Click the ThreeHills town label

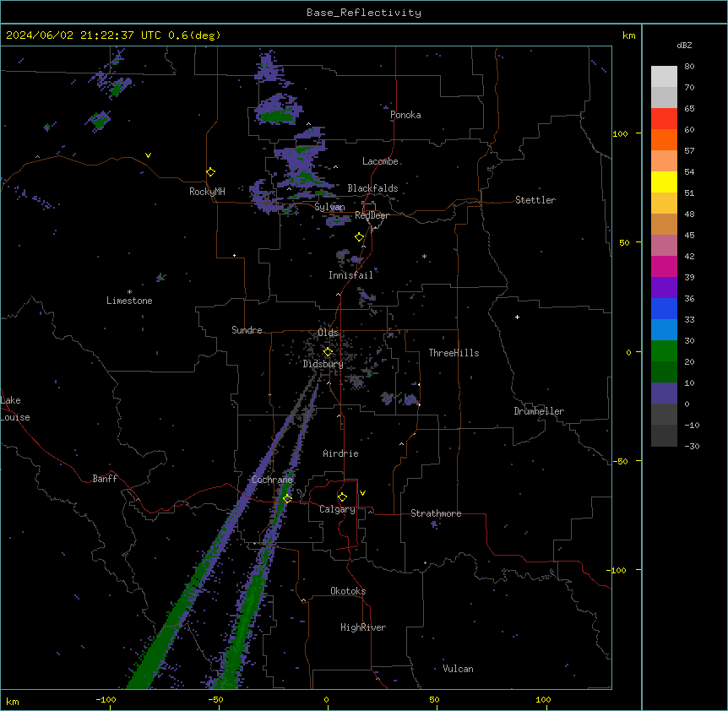454,353
